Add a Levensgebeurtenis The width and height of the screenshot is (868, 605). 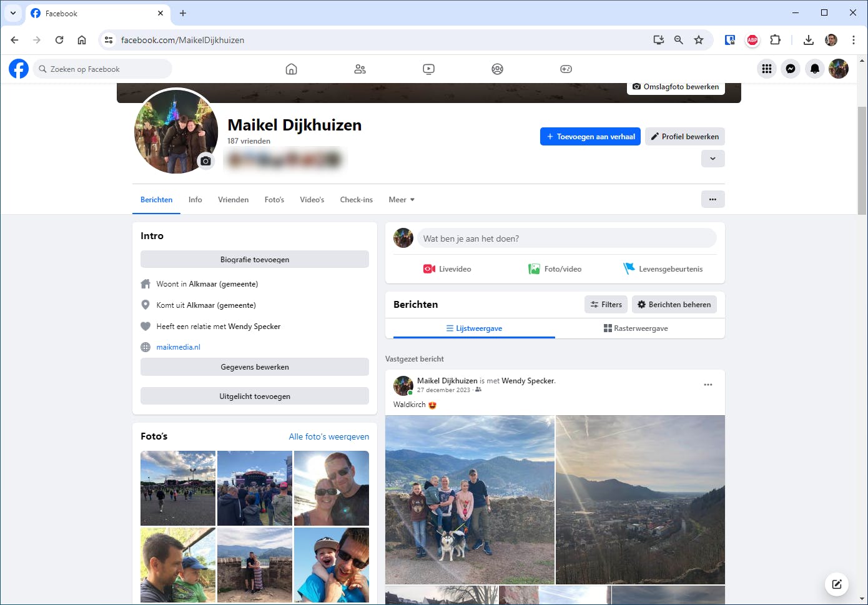pos(663,269)
